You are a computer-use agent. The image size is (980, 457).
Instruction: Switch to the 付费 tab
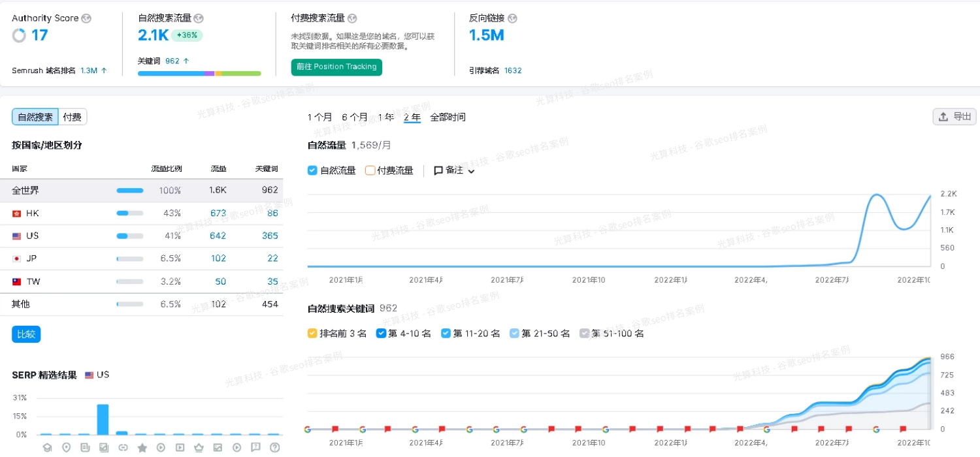pyautogui.click(x=73, y=117)
